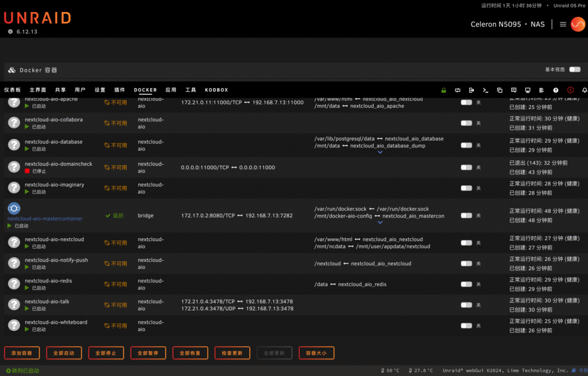The width and height of the screenshot is (588, 376).
Task: Expand volume mappings for nextcloud-aio-mastercontainer
Action: pos(380,223)
